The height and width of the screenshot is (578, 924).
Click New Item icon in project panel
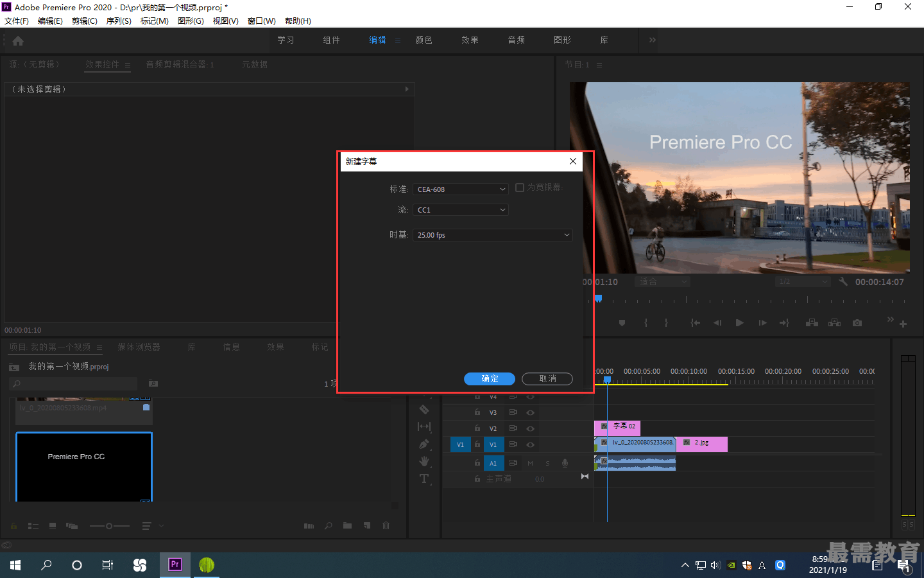click(x=367, y=526)
